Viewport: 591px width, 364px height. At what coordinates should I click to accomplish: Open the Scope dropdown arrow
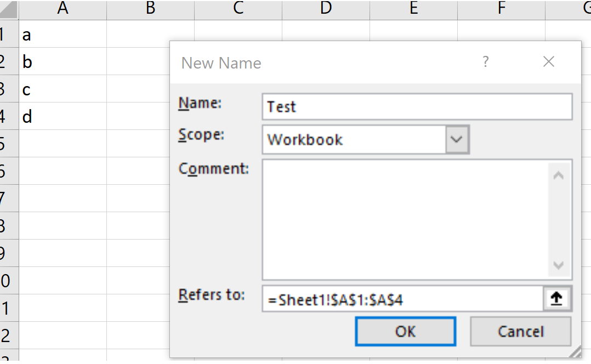[457, 140]
